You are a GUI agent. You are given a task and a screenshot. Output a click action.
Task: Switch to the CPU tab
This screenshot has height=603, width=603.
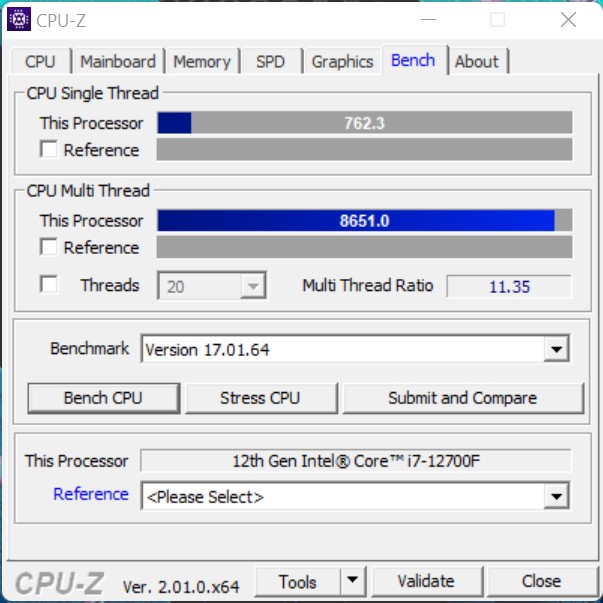[40, 61]
